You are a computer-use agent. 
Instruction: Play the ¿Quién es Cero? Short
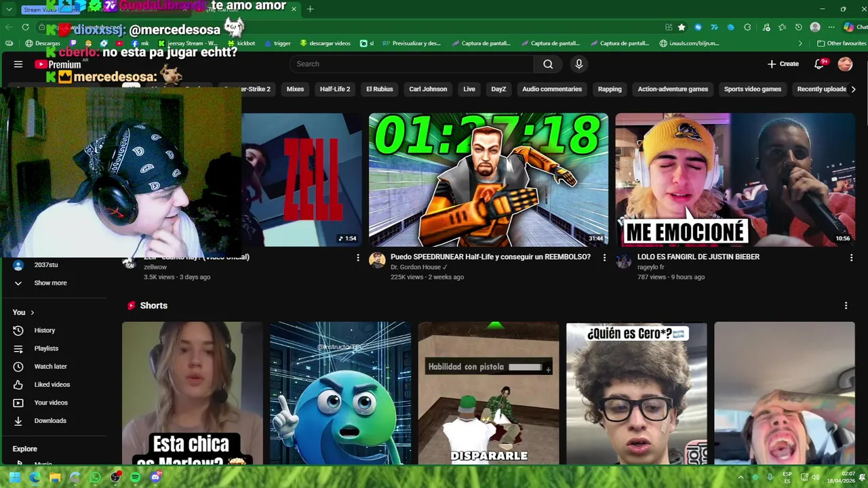pos(636,393)
